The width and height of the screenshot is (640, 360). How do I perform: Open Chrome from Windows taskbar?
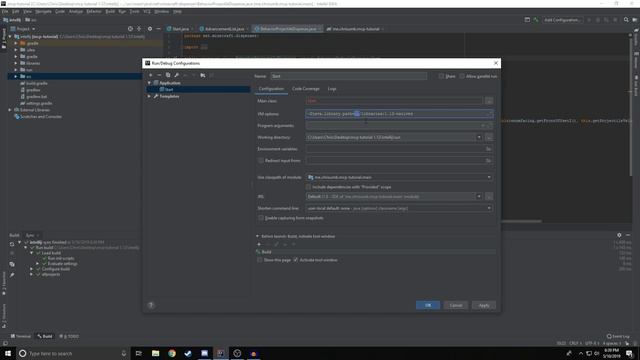[172, 353]
